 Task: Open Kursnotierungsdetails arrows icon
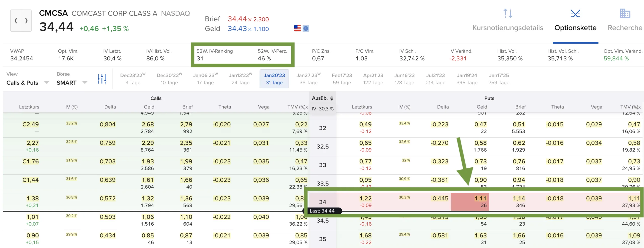(x=508, y=13)
